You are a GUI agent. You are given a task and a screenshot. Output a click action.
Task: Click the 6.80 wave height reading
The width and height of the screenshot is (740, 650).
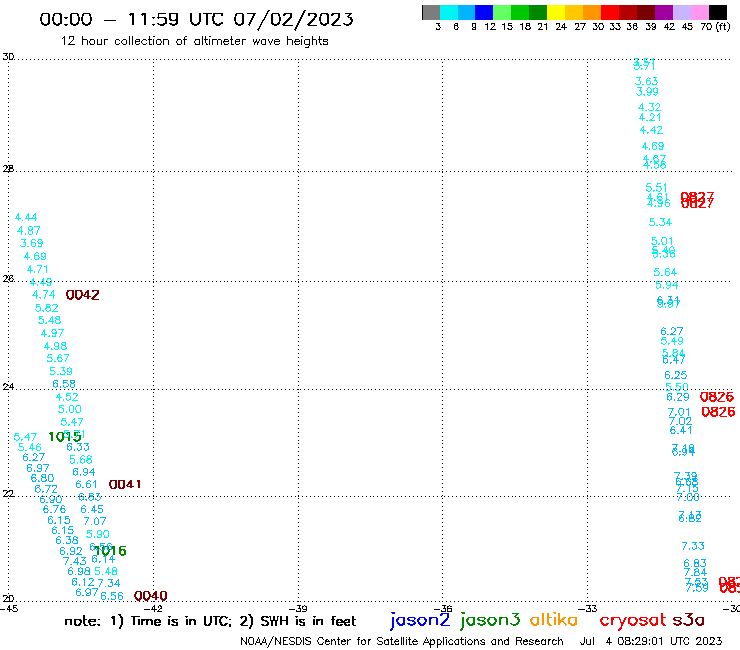(x=42, y=478)
